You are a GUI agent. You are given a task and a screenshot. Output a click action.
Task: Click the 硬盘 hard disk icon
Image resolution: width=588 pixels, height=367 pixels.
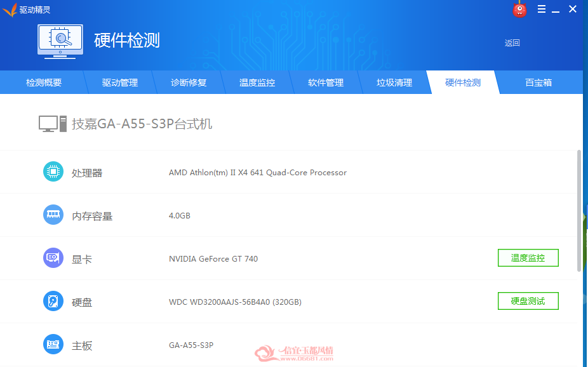(x=53, y=301)
